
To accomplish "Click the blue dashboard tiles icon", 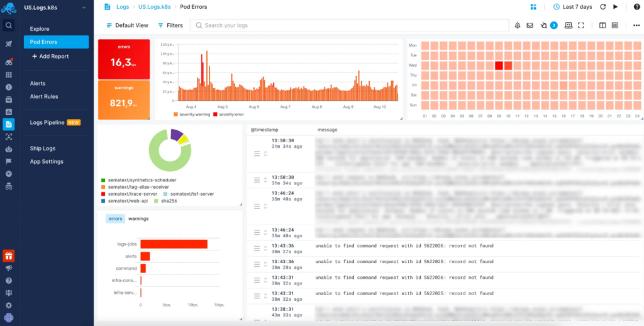I will 533,7.
